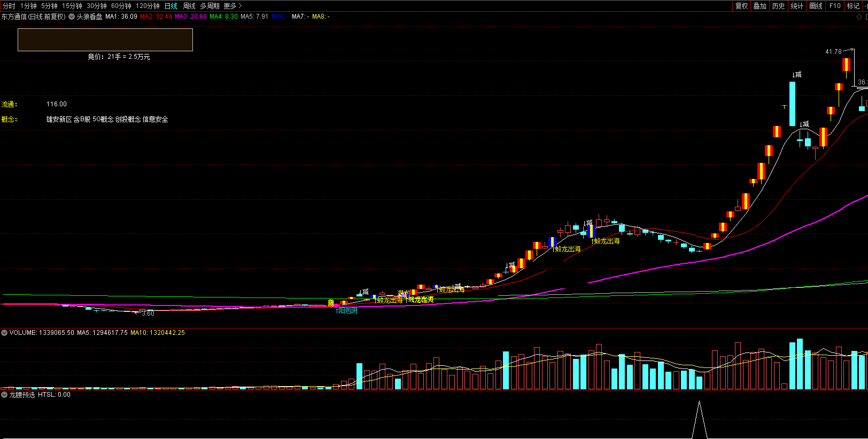Expand the 头狼看盘 main indicator dropdown

[x=72, y=17]
